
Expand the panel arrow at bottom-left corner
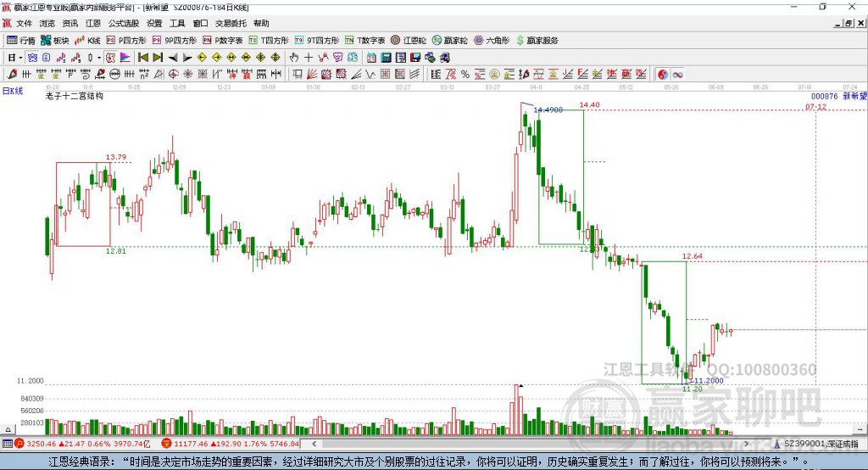(8, 429)
